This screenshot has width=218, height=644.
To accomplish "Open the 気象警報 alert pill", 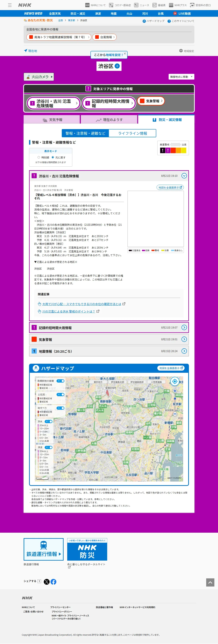I will [x=151, y=101].
